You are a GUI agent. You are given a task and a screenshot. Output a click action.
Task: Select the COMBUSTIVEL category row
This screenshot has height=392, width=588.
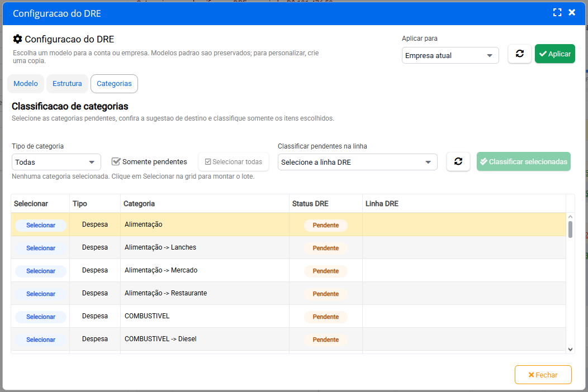(x=40, y=317)
